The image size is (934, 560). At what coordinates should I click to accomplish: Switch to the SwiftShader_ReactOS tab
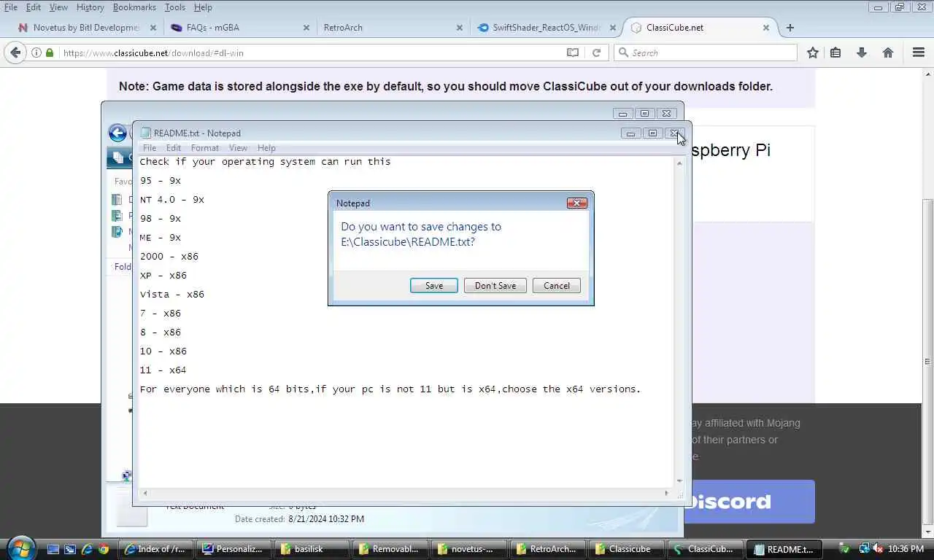coord(545,28)
